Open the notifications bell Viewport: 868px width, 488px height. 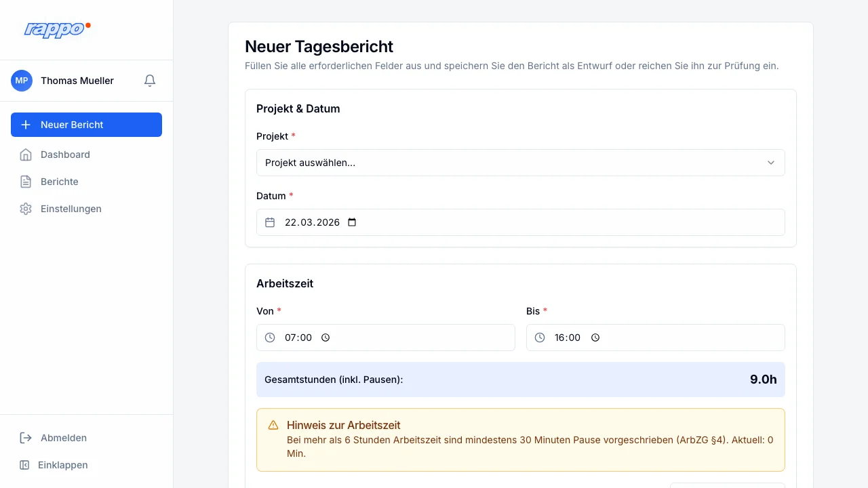click(150, 81)
